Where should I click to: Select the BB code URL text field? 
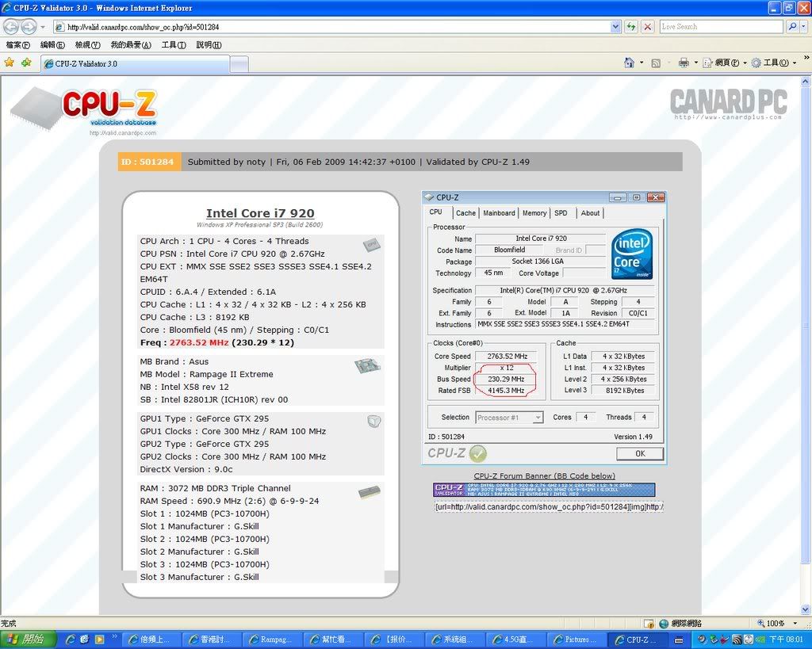[549, 507]
